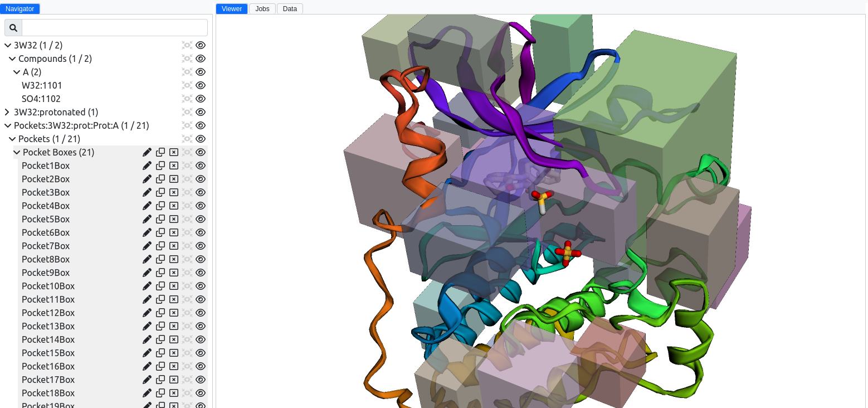Viewport: 868px width, 408px height.
Task: Delete Pocket3Box via the X icon
Action: [174, 192]
